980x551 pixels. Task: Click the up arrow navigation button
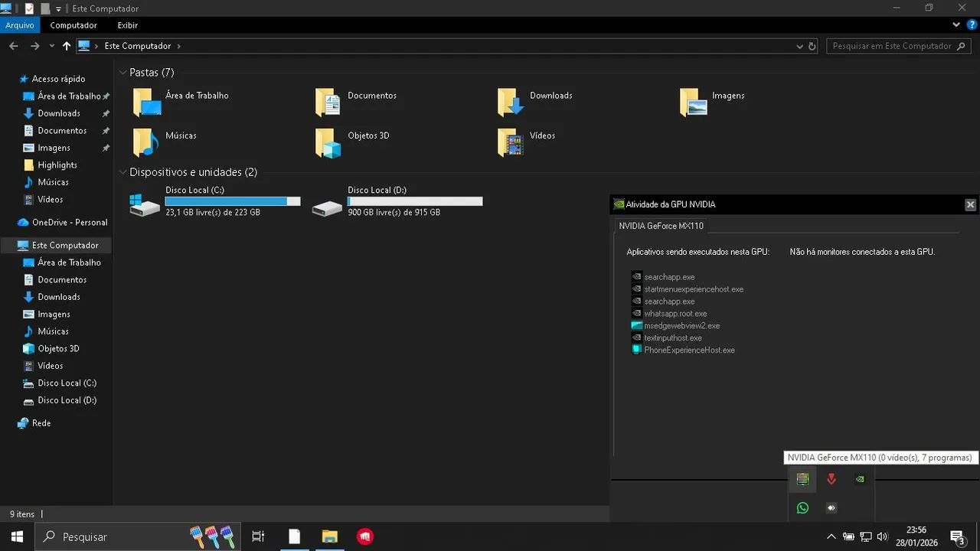click(67, 46)
